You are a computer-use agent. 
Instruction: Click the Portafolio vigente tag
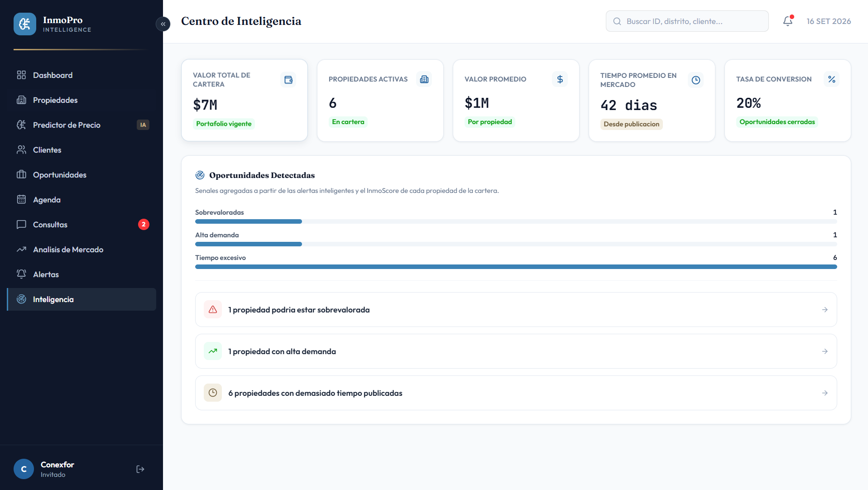(224, 124)
